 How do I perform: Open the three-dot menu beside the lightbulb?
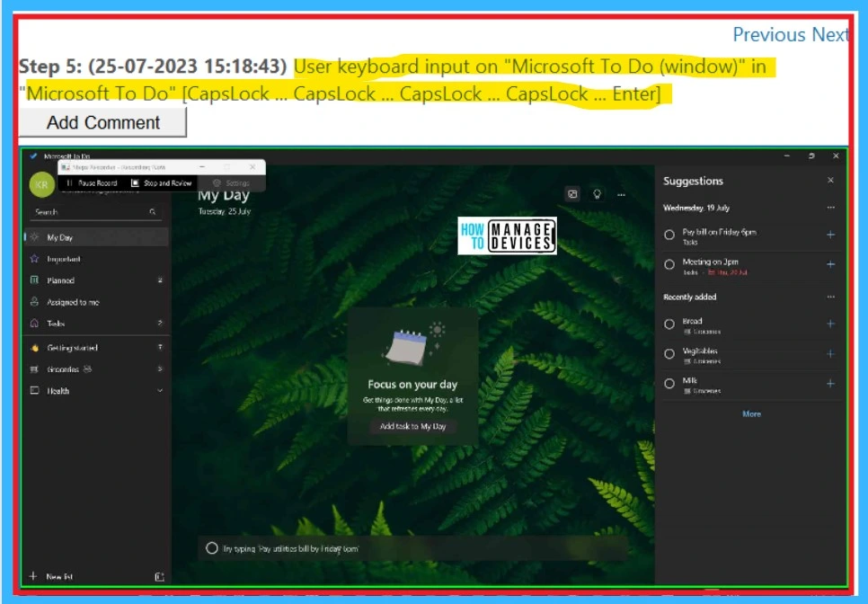pyautogui.click(x=621, y=194)
